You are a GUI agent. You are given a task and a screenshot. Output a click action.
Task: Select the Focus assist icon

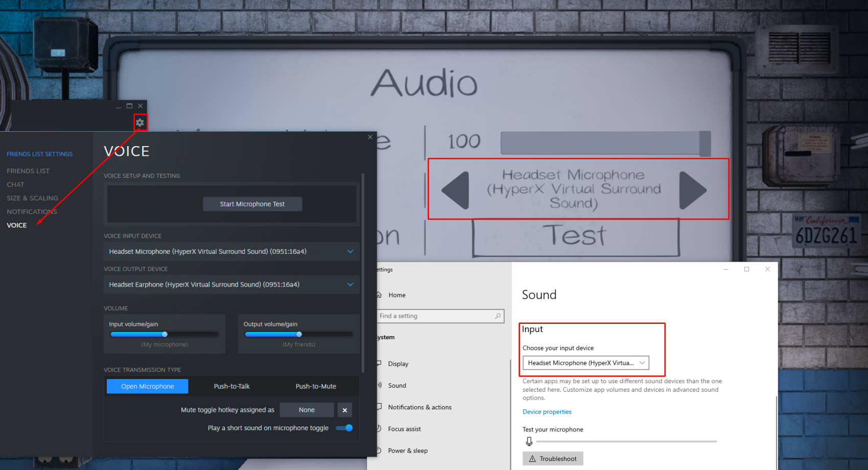point(378,429)
